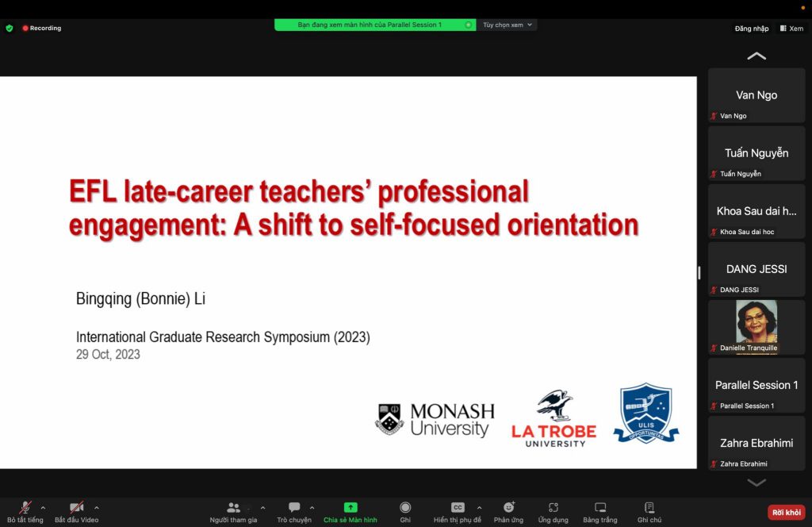Toggle microphone with Bỏ tắt tiếng
Screen dimensions: 812x527
(x=25, y=508)
